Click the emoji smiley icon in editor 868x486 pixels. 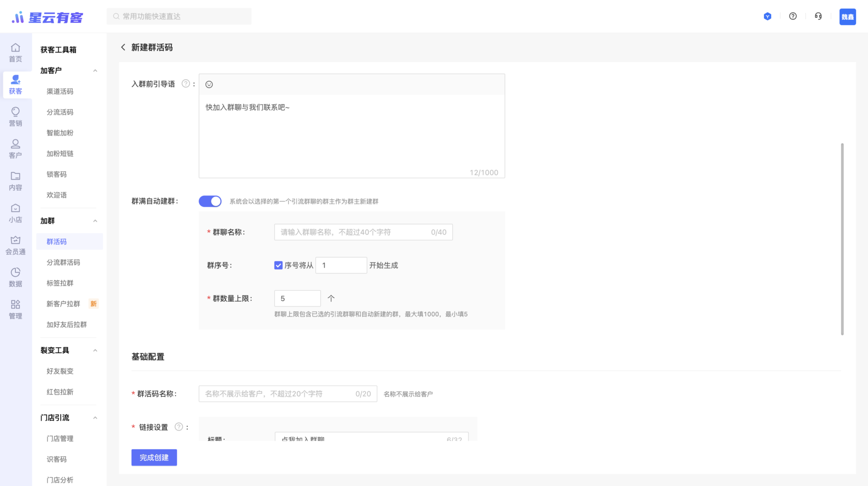coord(209,84)
